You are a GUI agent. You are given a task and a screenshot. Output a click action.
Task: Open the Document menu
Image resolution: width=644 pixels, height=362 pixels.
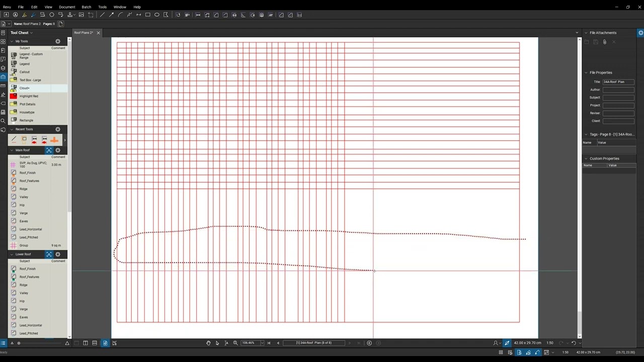[x=67, y=7]
